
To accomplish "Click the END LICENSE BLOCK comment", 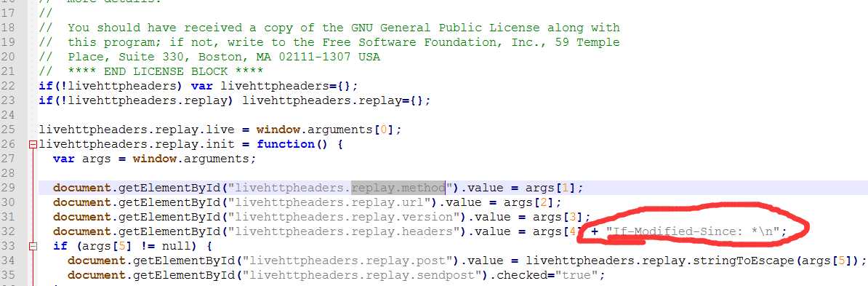I will [x=165, y=71].
